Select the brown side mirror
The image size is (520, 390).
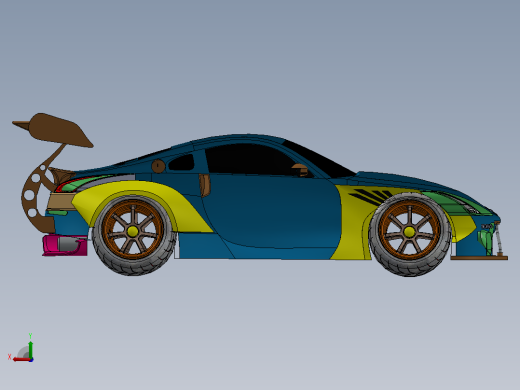300,170
